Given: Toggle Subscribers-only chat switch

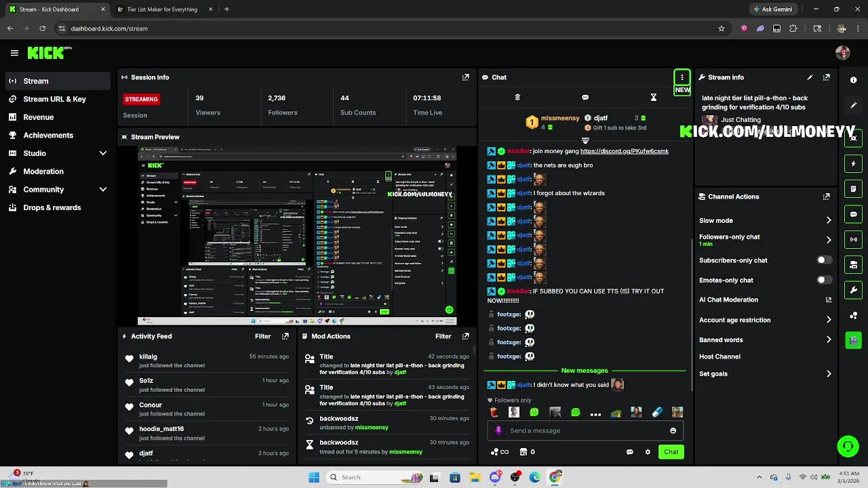Looking at the screenshot, I should click(823, 260).
